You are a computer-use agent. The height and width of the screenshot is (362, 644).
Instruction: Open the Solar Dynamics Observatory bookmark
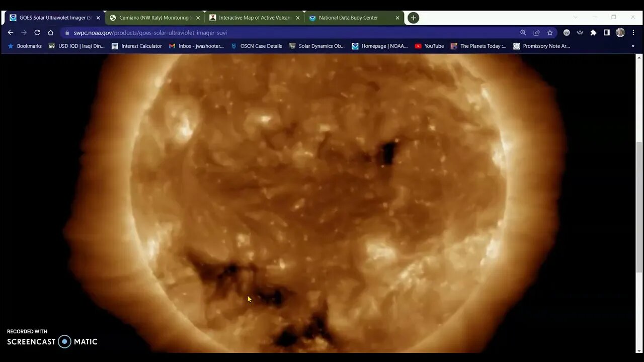(x=317, y=46)
